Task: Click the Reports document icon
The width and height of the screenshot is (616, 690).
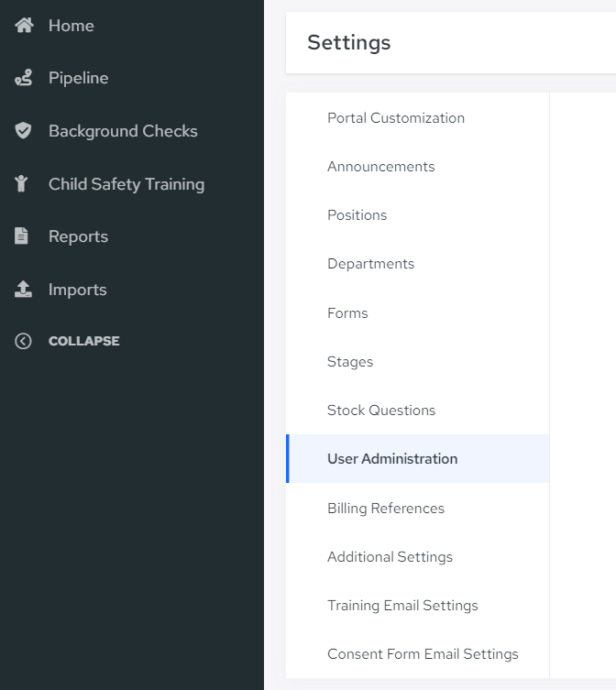Action: (21, 235)
